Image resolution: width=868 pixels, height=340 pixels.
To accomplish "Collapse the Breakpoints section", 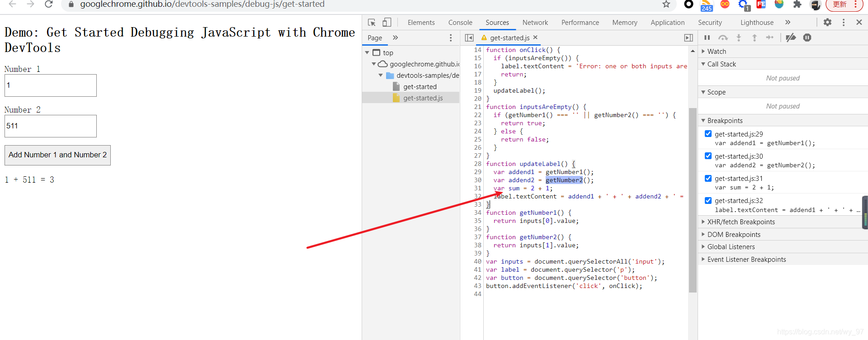I will [783, 121].
